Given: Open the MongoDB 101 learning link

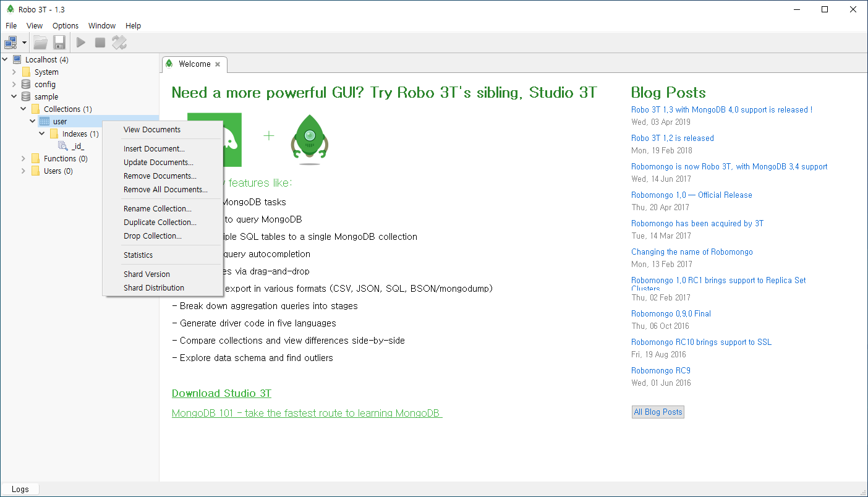Looking at the screenshot, I should tap(307, 413).
